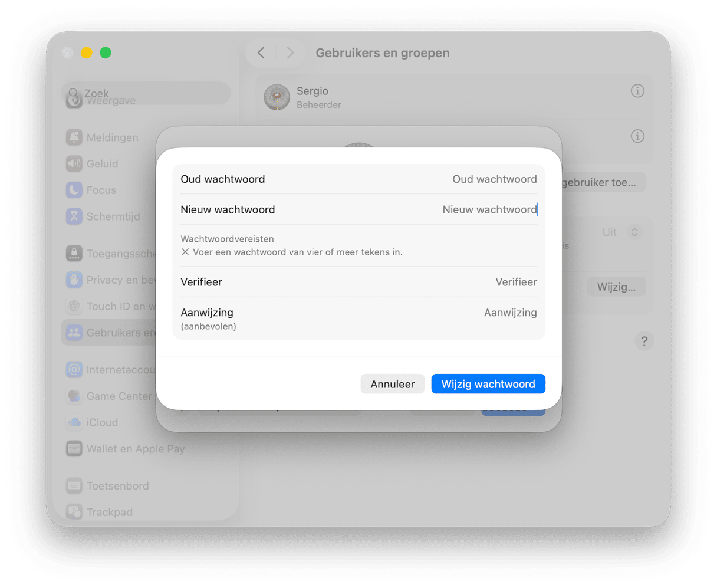Click the Meldingen bell icon in sidebar
The height and width of the screenshot is (588, 717).
(x=74, y=137)
